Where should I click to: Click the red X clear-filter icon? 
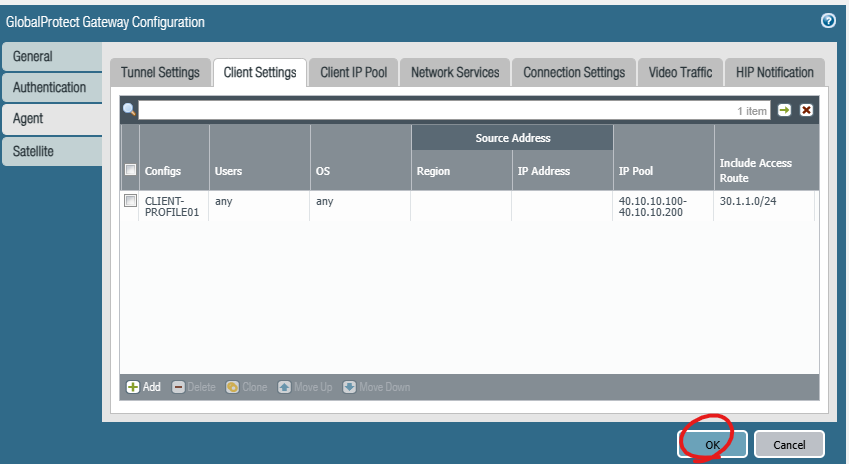click(x=806, y=110)
